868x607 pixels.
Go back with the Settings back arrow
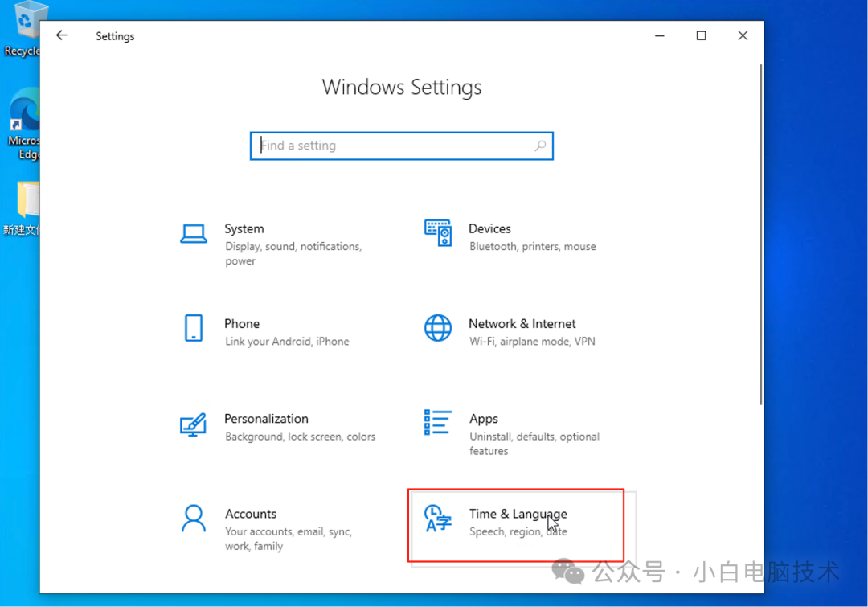point(61,35)
